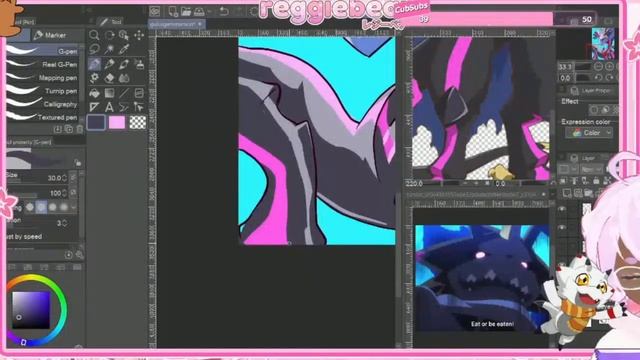640x360 pixels.
Task: Select the Figure line tool
Action: (x=124, y=93)
